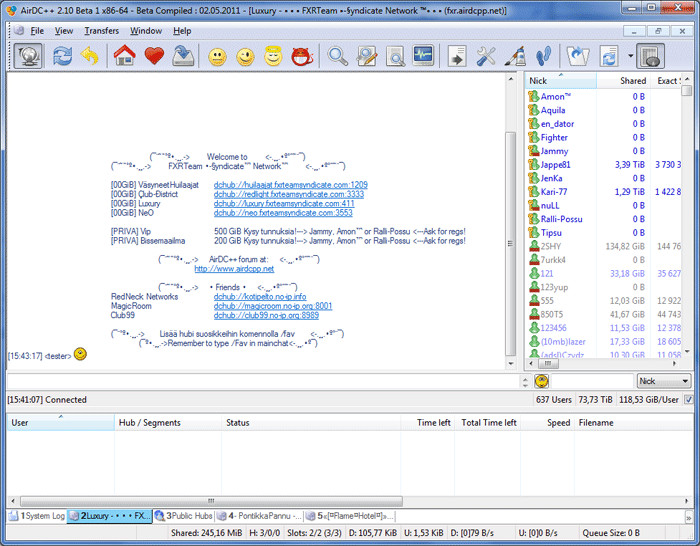Viewport: 700px width, 546px height.
Task: Open Favorite Users red heart icon
Action: point(154,56)
